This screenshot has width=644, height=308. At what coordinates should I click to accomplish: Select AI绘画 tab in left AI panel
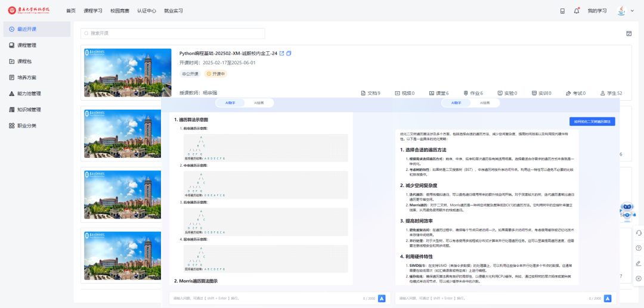(259, 103)
